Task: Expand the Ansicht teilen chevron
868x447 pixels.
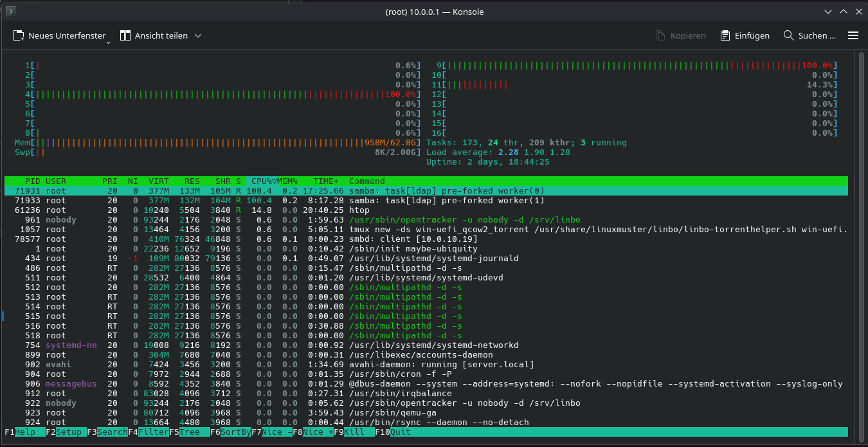Action: (x=198, y=36)
